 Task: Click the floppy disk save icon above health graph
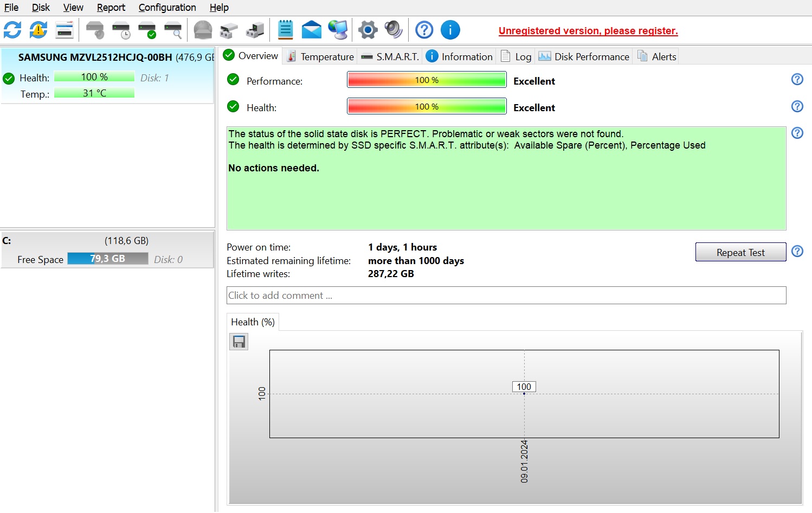pos(239,342)
